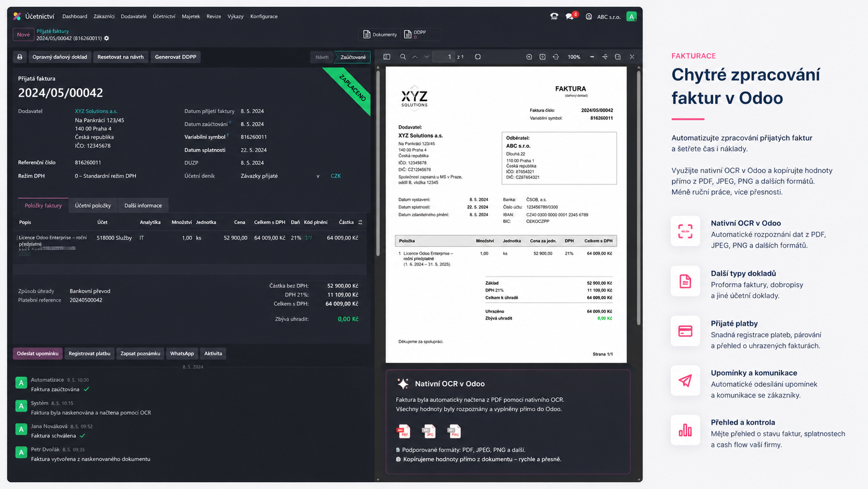Switch to Účetní položky tab
868x489 pixels.
[x=93, y=206]
